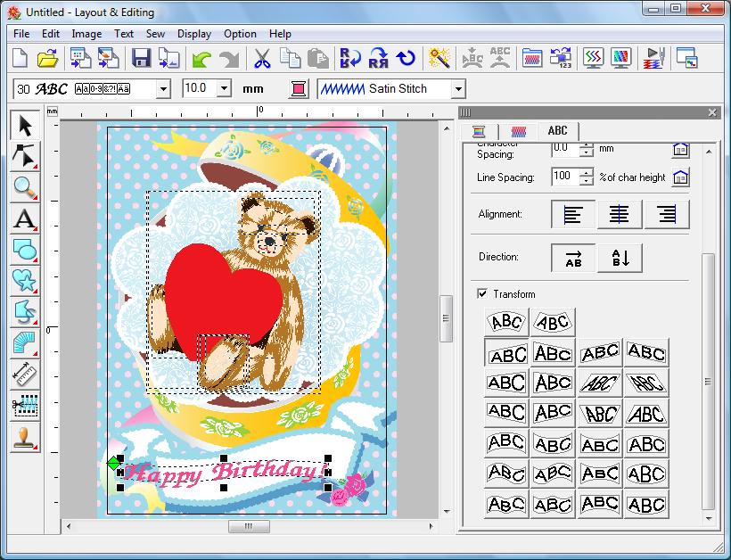
Task: Click the thread color swatch button
Action: click(x=299, y=88)
